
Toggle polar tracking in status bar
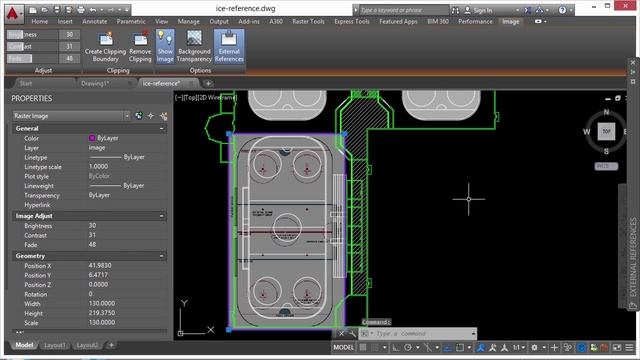click(x=408, y=347)
